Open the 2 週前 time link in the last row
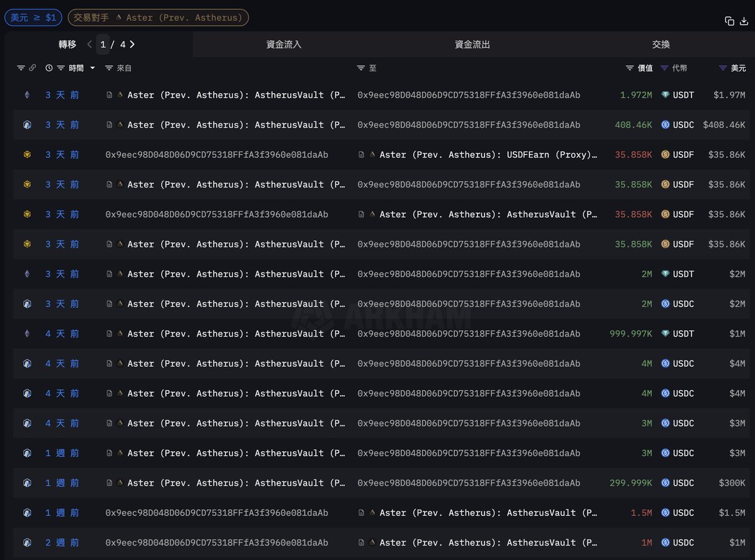The height and width of the screenshot is (560, 755). (x=62, y=542)
